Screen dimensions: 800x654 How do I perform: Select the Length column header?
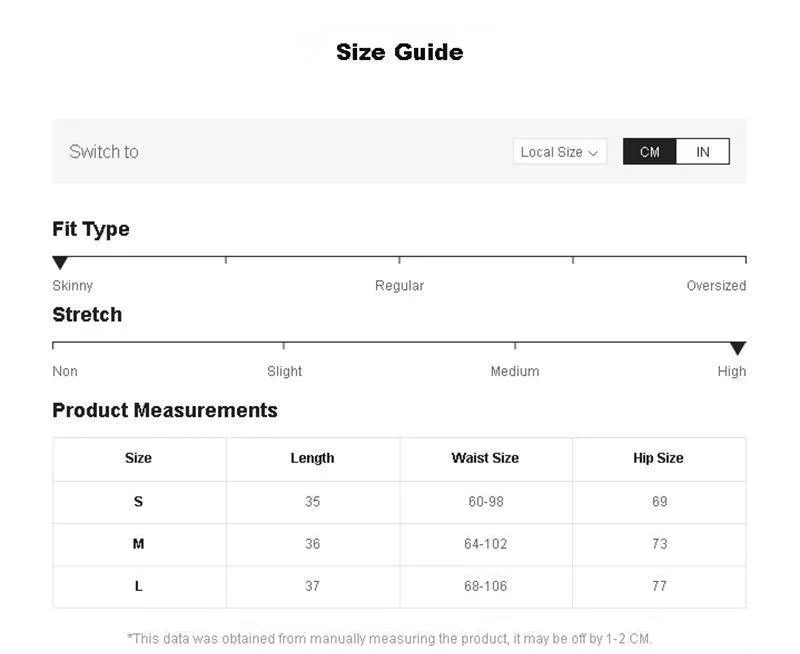point(312,458)
